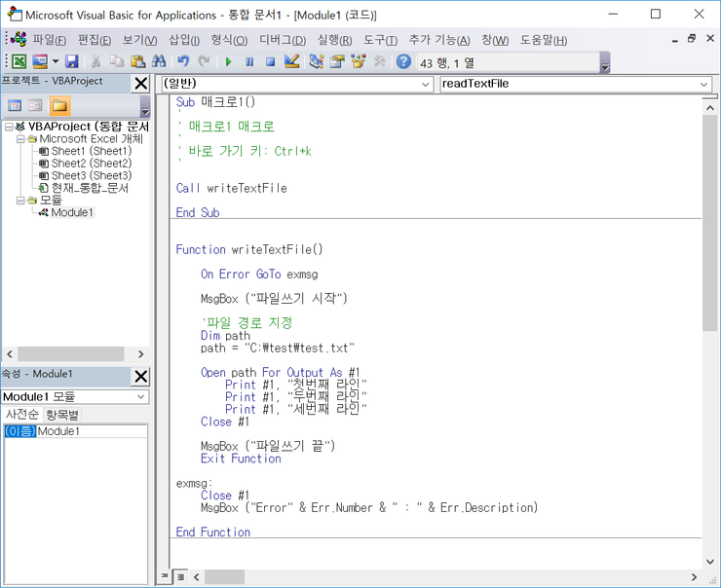This screenshot has height=588, width=721.
Task: Click the View Code button in Project panel
Action: point(15,105)
